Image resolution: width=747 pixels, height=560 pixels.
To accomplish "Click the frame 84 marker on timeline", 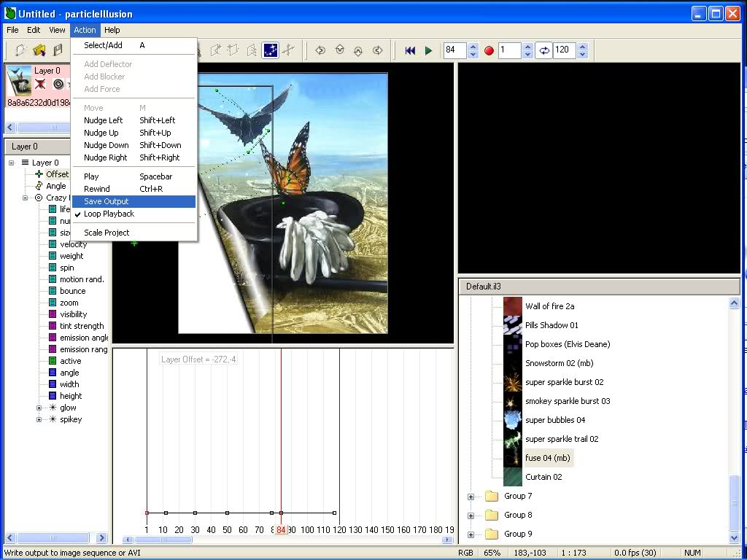I will pyautogui.click(x=281, y=529).
